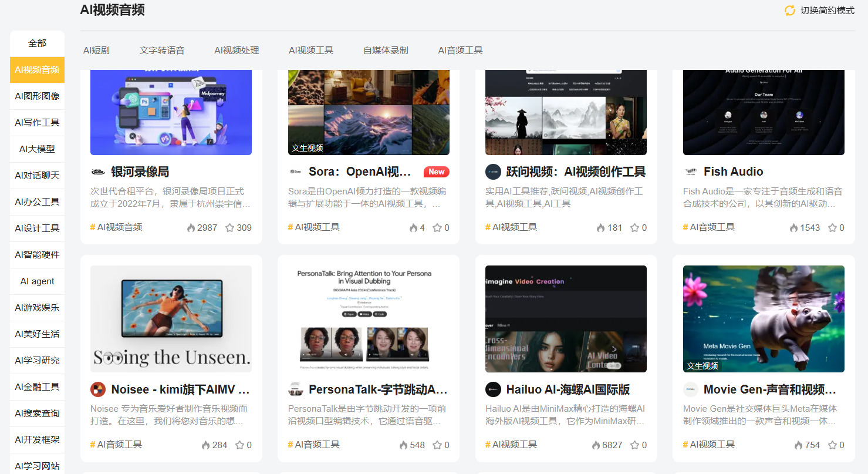
Task: Click the 银河录像局 logo icon
Action: coord(98,172)
